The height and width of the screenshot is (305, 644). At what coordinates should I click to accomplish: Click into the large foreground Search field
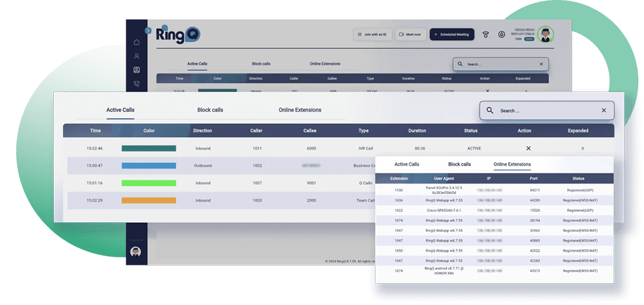(x=548, y=111)
